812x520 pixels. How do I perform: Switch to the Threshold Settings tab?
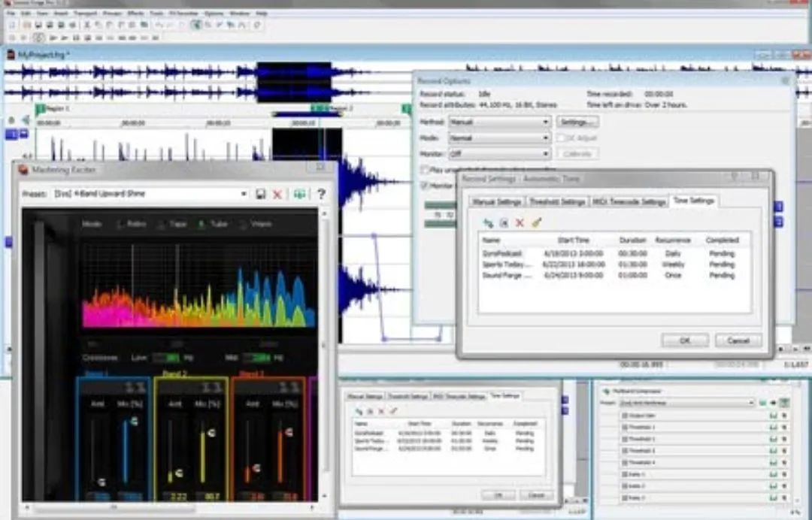557,202
